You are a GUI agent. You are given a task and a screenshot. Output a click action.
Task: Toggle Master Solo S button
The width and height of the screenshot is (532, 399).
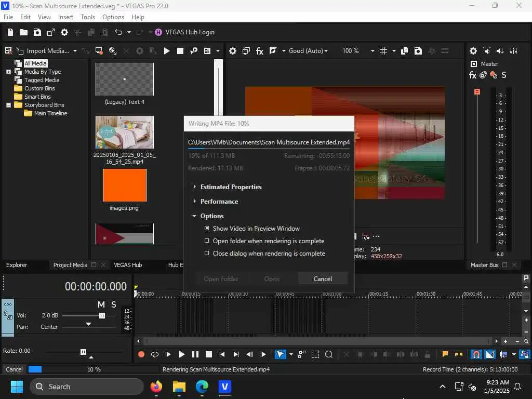(504, 75)
